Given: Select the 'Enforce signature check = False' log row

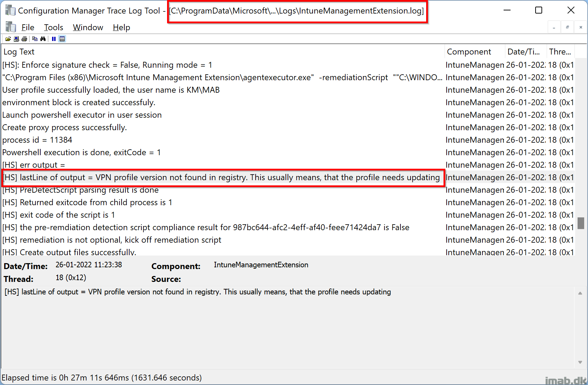Looking at the screenshot, I should (288, 65).
